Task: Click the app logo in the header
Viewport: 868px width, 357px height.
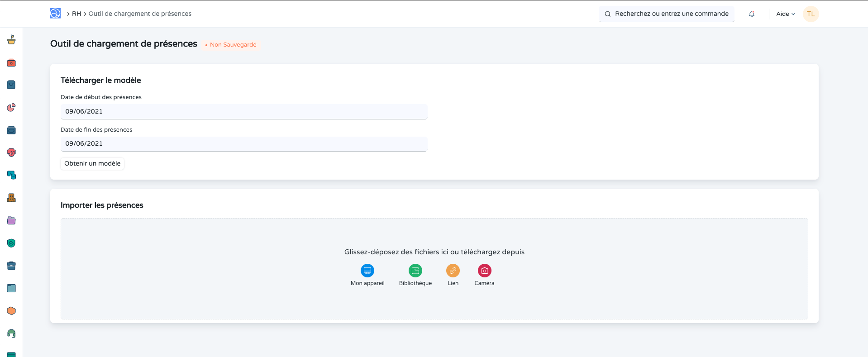Action: [x=55, y=14]
